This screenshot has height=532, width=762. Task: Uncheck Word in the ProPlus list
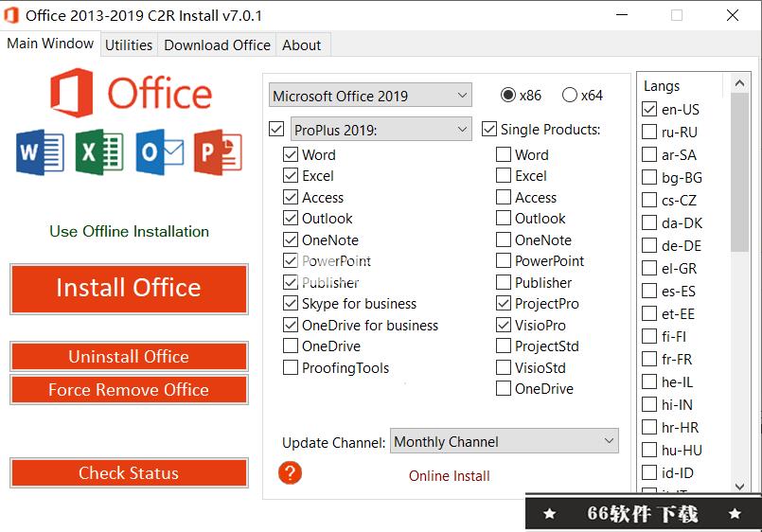291,154
